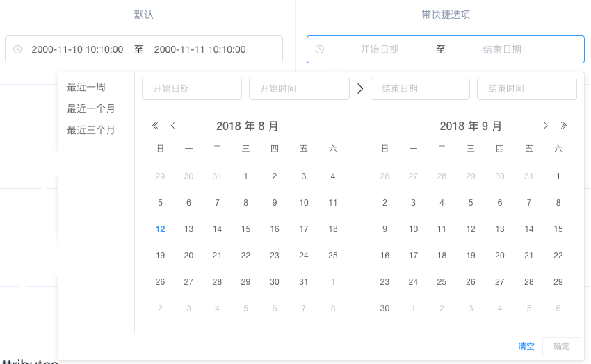591x364 pixels.
Task: Open the 结束时间 time input
Action: click(x=526, y=89)
